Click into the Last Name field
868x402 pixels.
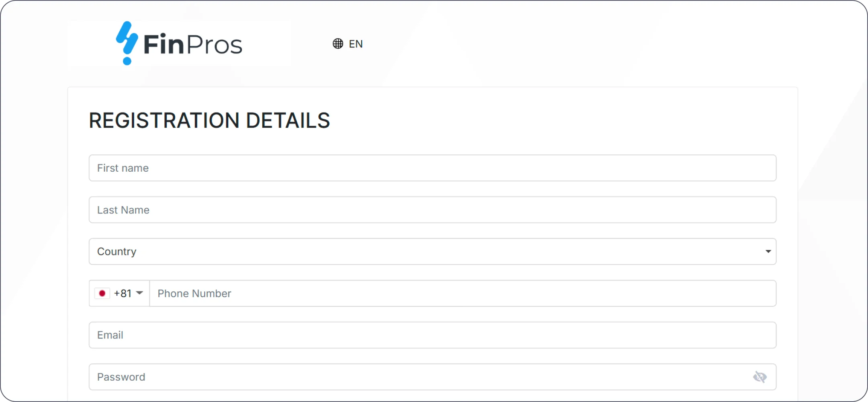(x=432, y=210)
